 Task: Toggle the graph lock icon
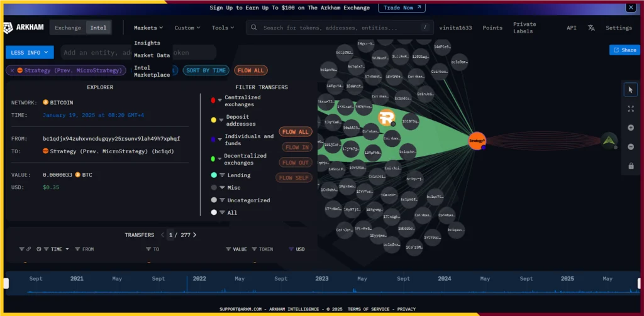pos(630,166)
